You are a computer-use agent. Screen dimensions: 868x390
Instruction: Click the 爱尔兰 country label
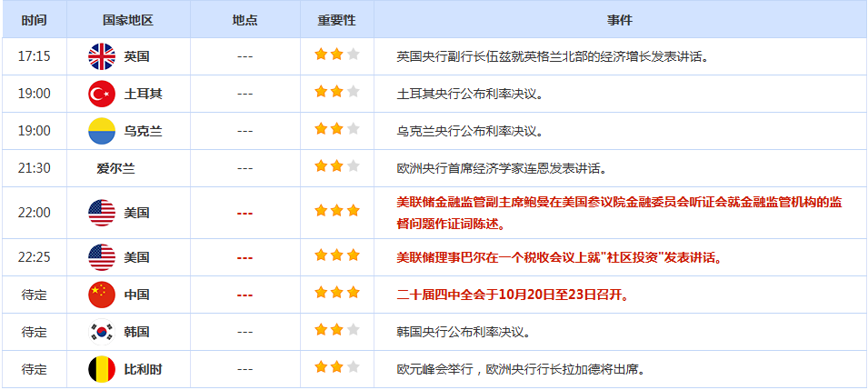tap(115, 168)
